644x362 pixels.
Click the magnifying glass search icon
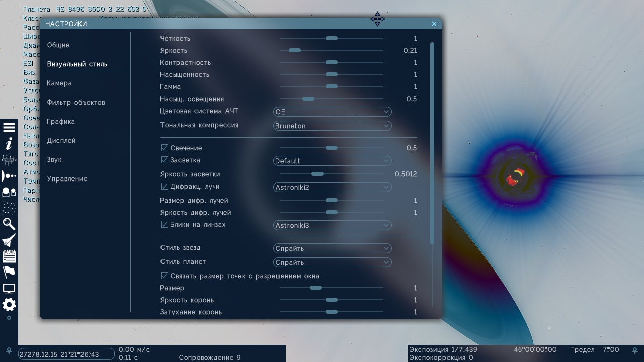click(x=9, y=224)
